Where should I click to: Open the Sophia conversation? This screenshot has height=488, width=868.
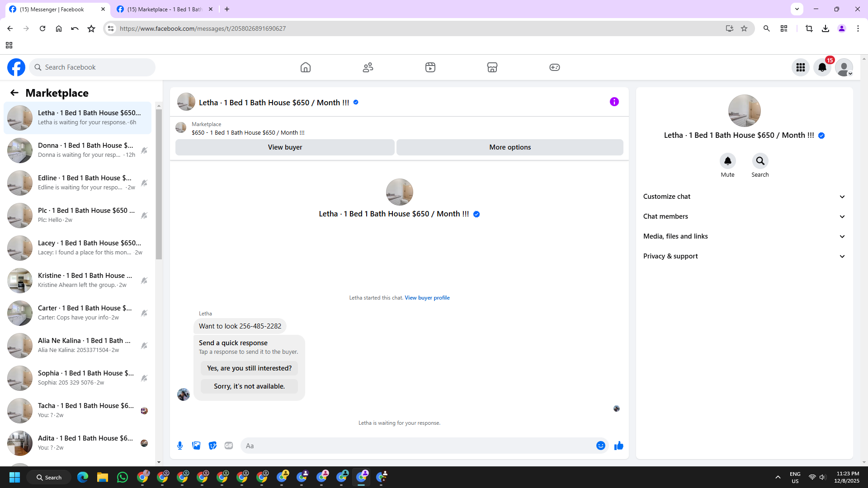[x=78, y=378]
